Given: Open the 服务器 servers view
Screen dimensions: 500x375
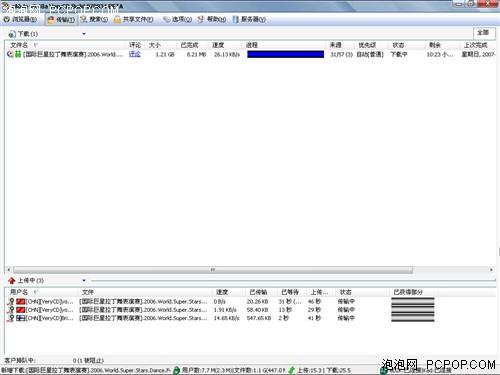Looking at the screenshot, I should 249,19.
